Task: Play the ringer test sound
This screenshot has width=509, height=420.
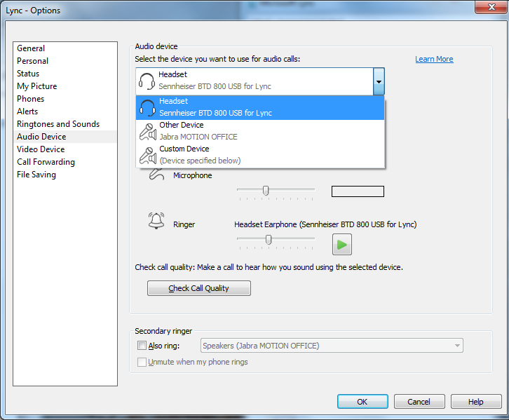Action: [x=342, y=245]
